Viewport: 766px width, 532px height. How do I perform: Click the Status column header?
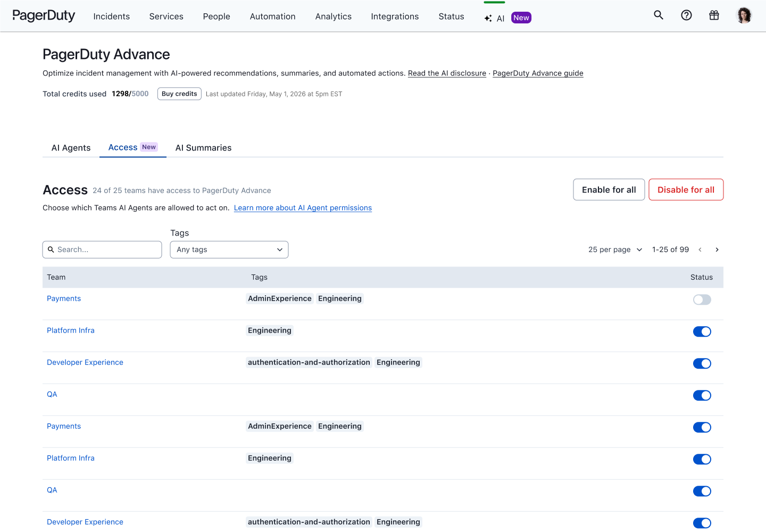coord(702,277)
